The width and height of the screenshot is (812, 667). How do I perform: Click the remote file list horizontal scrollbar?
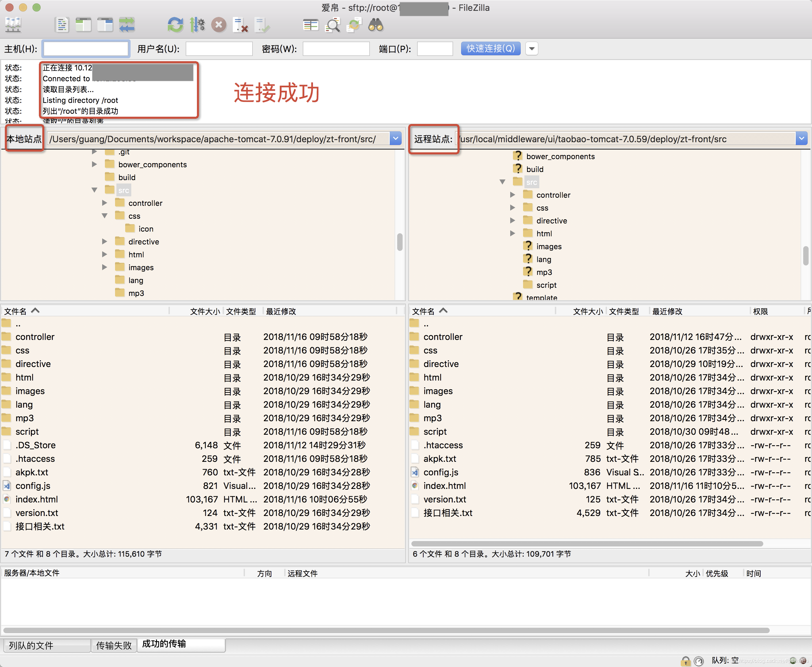coord(587,543)
